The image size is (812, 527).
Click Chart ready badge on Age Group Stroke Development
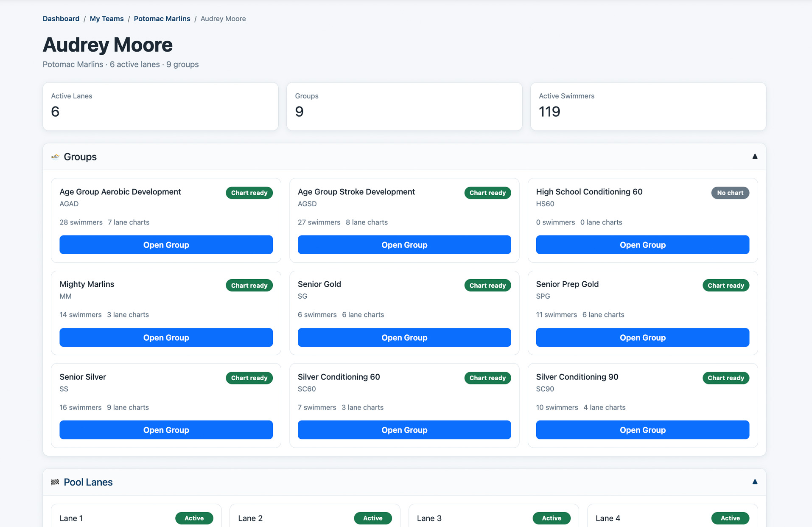487,193
